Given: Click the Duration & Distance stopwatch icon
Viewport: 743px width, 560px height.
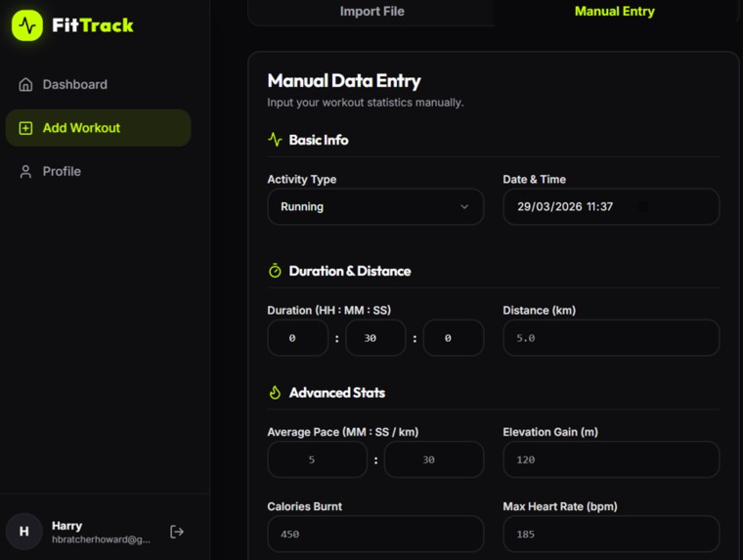Looking at the screenshot, I should click(275, 271).
